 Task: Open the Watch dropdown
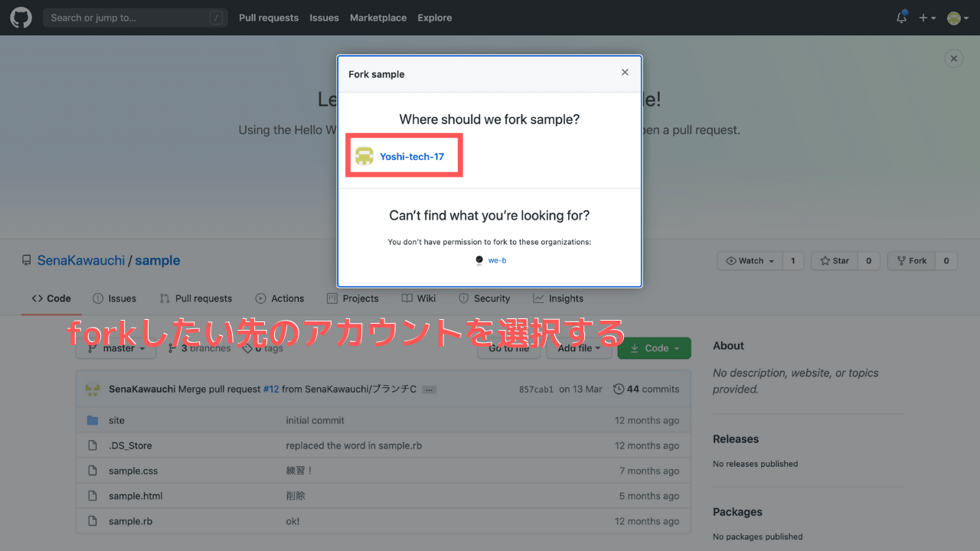point(749,260)
